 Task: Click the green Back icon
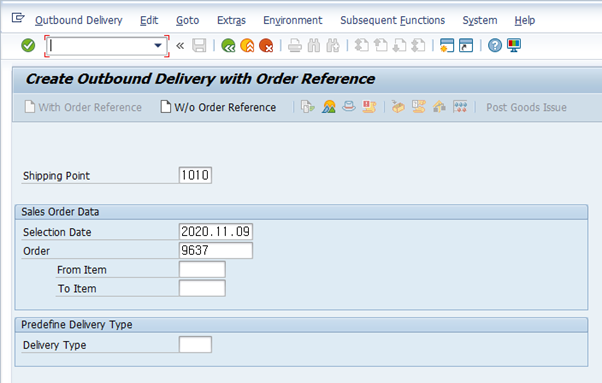[228, 46]
